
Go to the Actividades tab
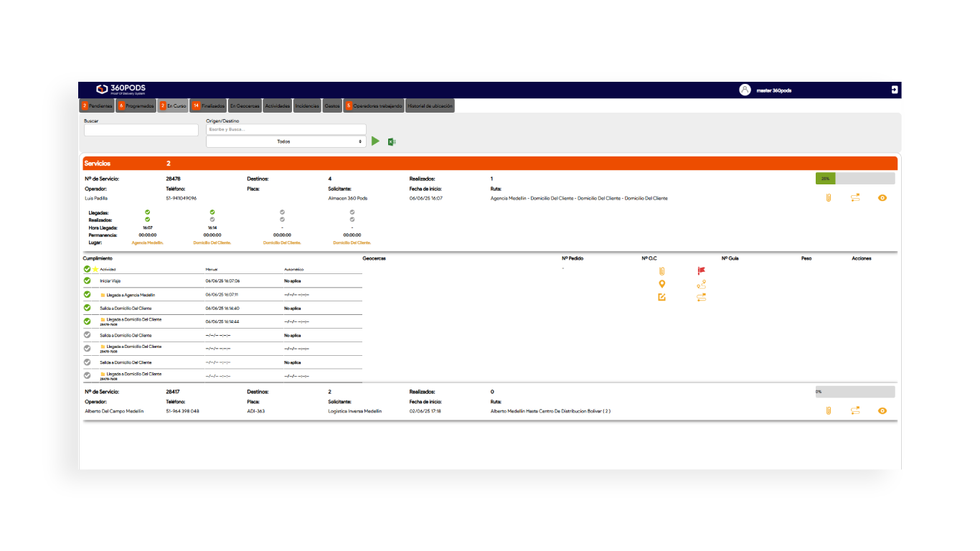pos(278,105)
